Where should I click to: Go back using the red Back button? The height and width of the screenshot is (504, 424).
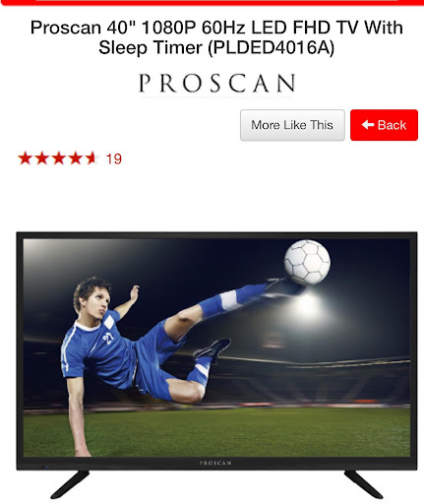(x=384, y=125)
